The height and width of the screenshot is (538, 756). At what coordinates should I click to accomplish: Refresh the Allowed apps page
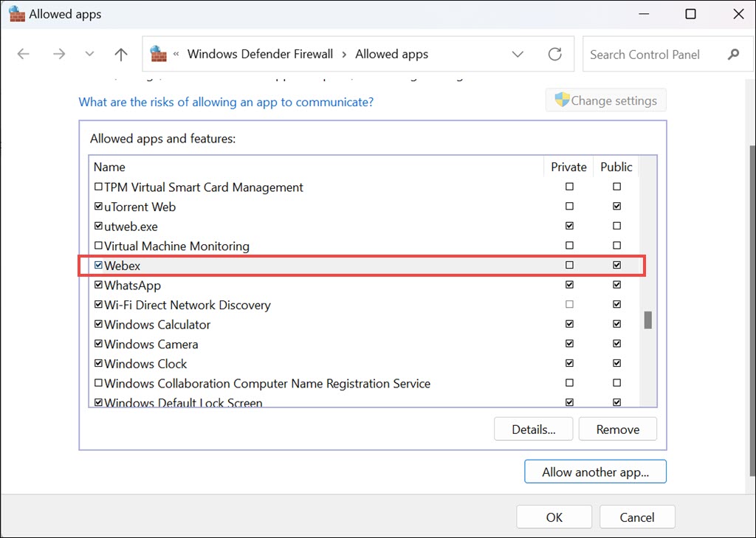(555, 54)
